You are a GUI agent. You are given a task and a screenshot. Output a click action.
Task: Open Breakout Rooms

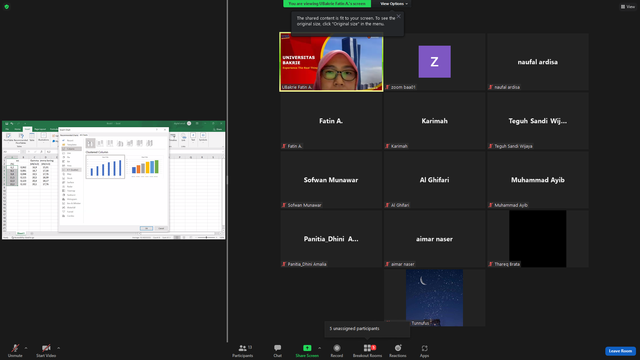pyautogui.click(x=367, y=350)
